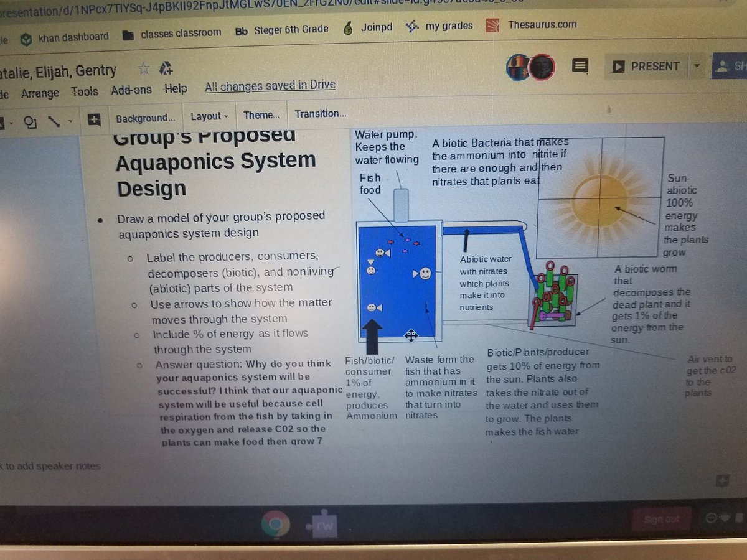The image size is (747, 560).
Task: Open the Steger 6th Grade bookmark
Action: [x=282, y=30]
